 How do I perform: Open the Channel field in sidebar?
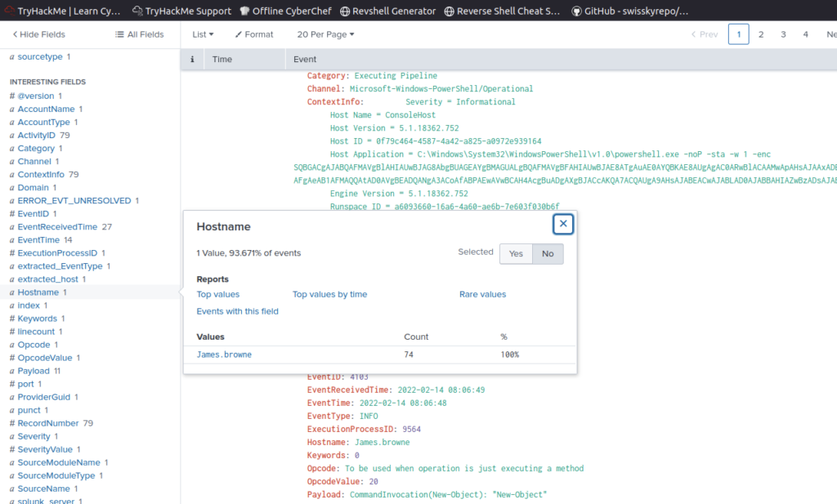[34, 161]
